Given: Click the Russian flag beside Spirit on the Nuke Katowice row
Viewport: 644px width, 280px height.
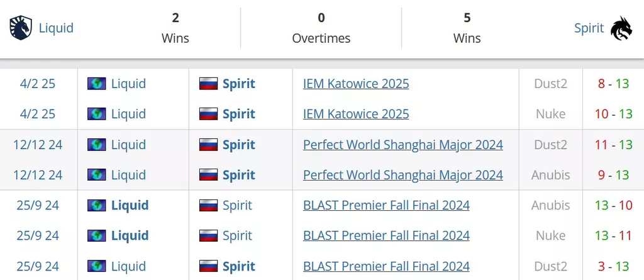Looking at the screenshot, I should click(209, 114).
